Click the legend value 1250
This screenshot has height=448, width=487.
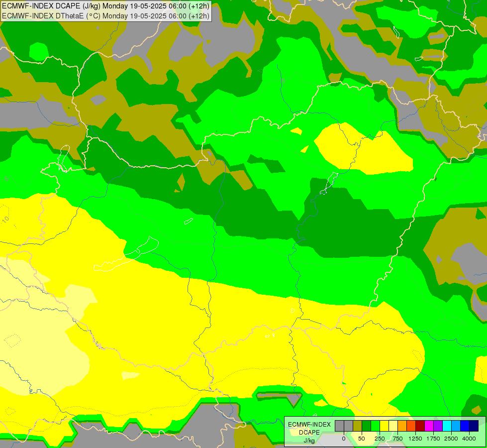pyautogui.click(x=415, y=439)
